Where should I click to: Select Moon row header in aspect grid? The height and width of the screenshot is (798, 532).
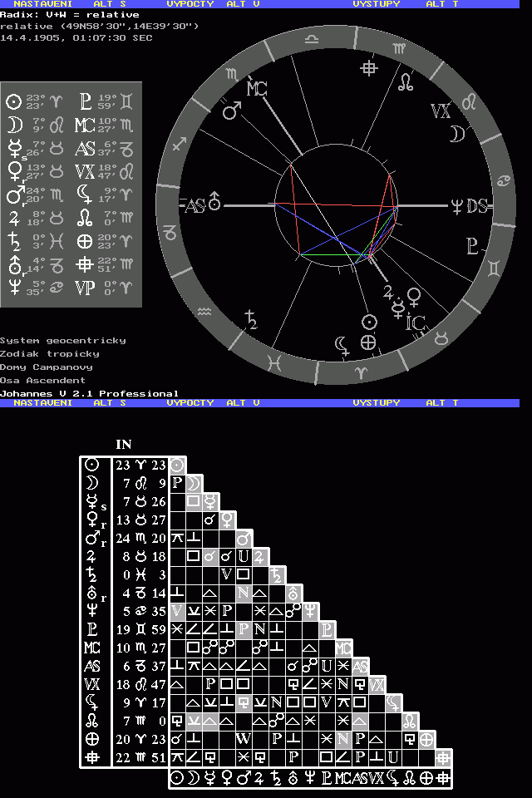pos(92,482)
